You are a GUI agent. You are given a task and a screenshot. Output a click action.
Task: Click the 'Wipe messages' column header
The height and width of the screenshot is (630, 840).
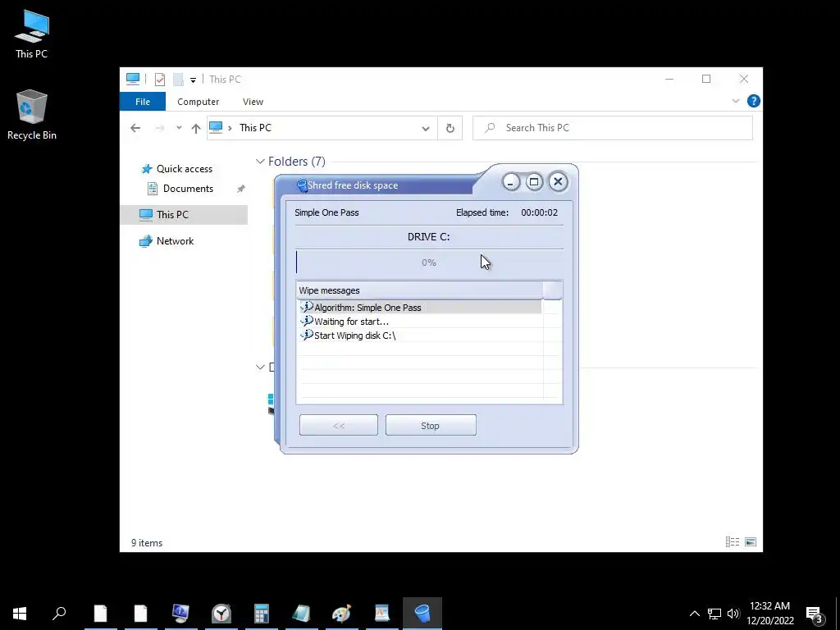point(419,290)
